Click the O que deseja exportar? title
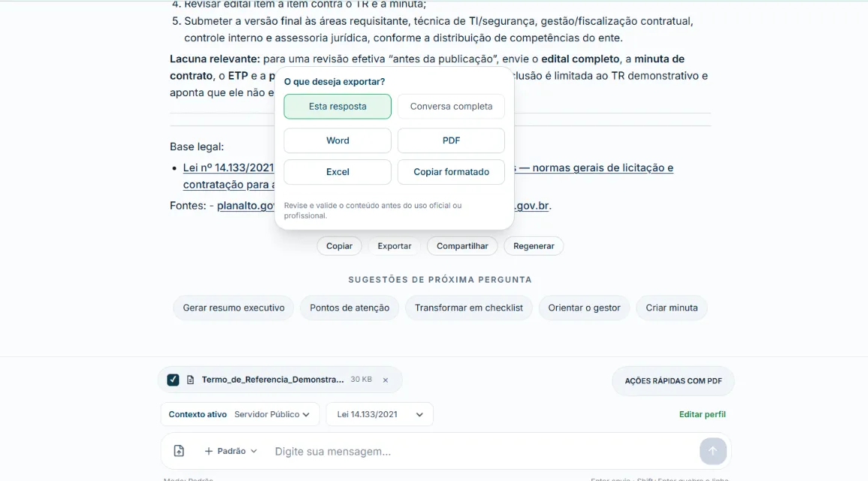The image size is (868, 481). coord(334,81)
